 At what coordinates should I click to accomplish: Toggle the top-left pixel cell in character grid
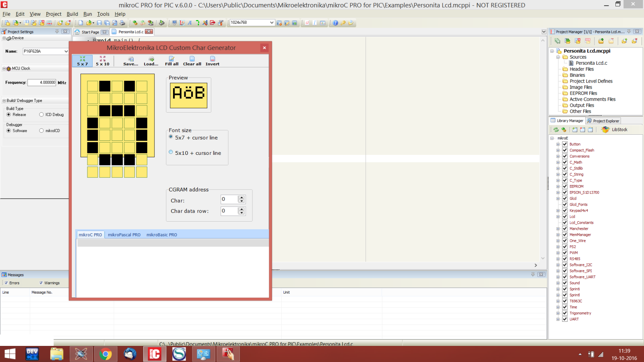pos(93,86)
